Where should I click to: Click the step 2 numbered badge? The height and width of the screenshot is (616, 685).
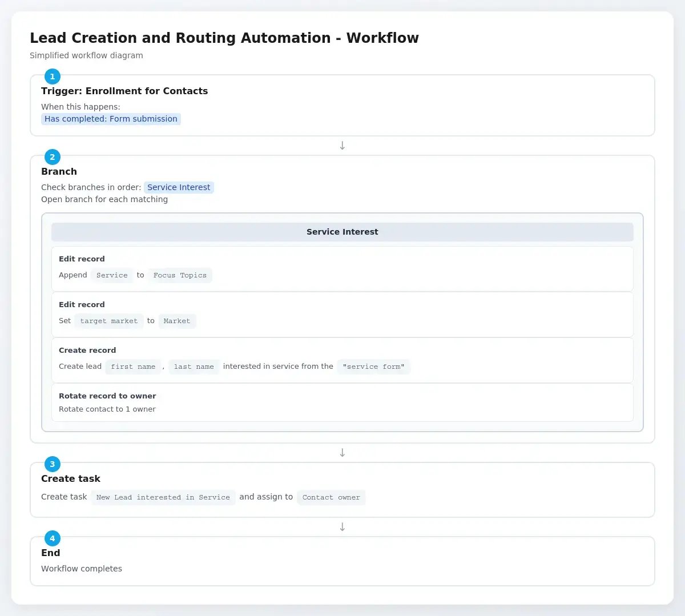52,157
